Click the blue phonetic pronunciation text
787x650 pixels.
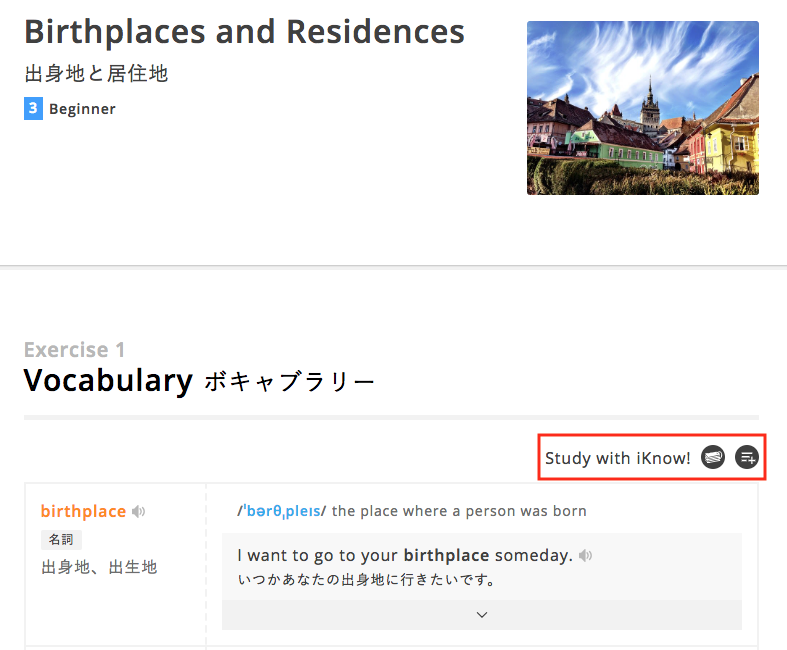tap(282, 511)
